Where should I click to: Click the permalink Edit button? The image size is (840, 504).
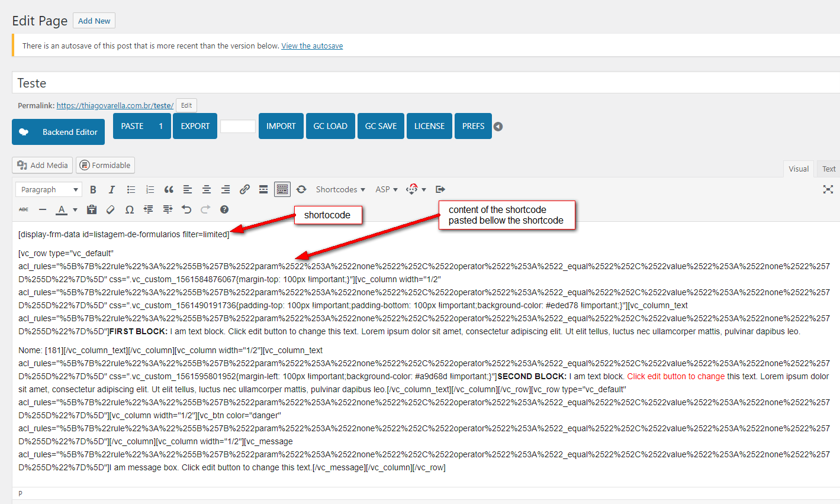(x=186, y=105)
